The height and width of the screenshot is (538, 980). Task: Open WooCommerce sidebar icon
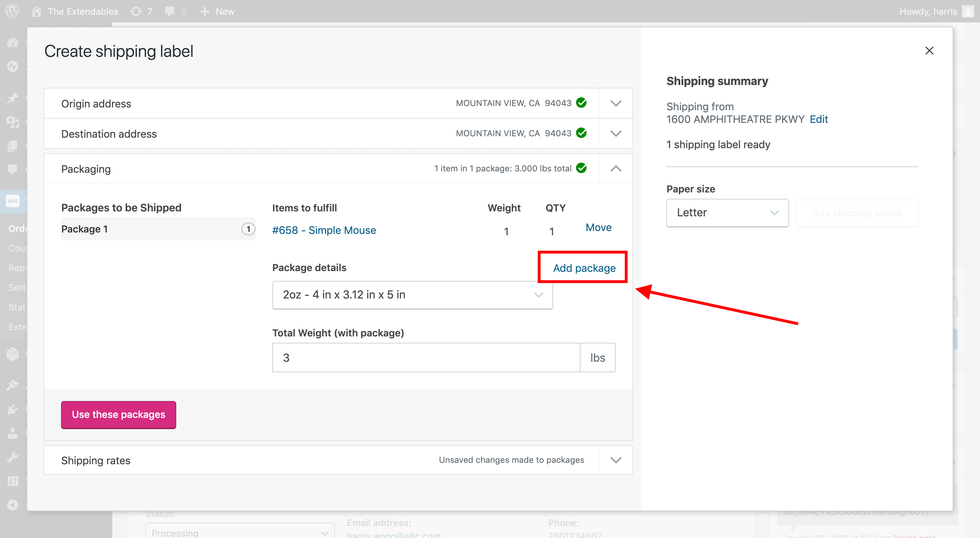(x=13, y=200)
